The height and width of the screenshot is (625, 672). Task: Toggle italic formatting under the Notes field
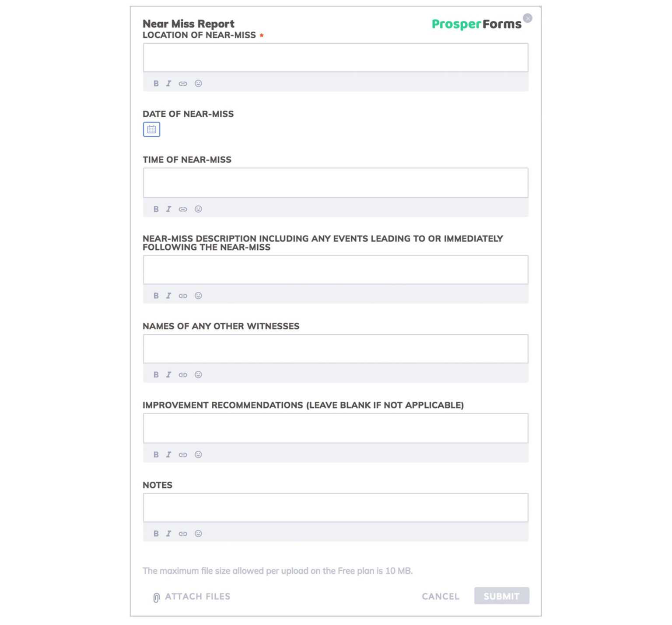pyautogui.click(x=169, y=534)
